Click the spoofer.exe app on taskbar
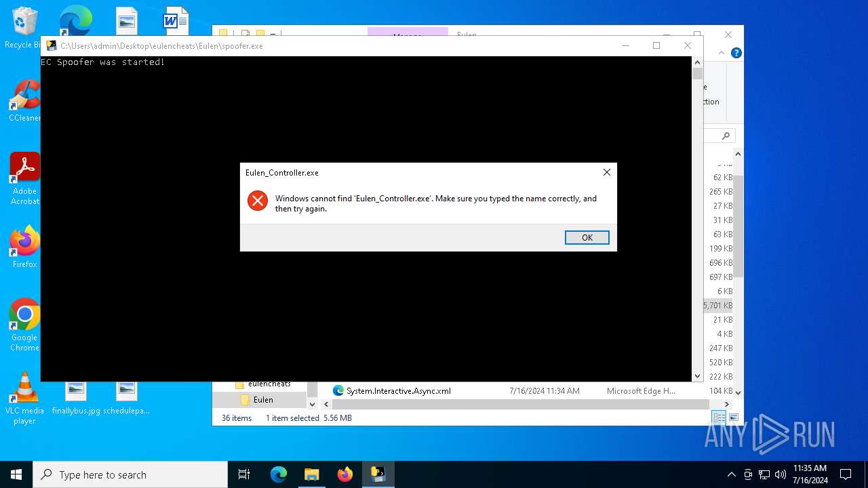This screenshot has width=868, height=488. coord(378,474)
